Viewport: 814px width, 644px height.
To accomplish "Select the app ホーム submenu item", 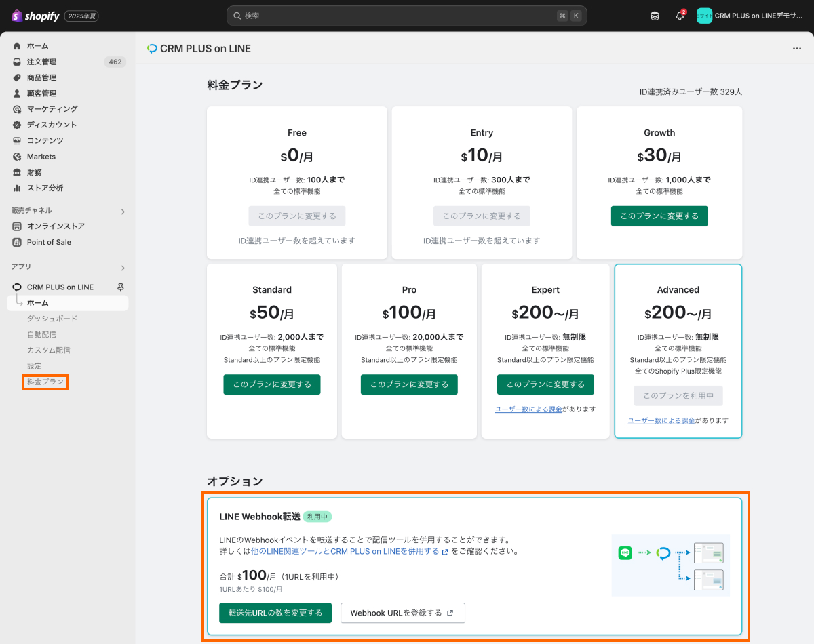I will [68, 303].
